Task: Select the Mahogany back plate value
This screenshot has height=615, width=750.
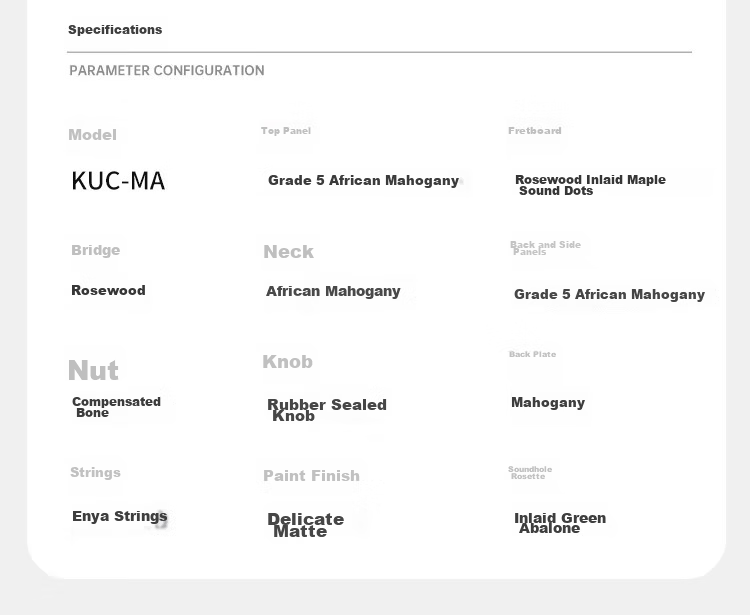Action: point(548,403)
